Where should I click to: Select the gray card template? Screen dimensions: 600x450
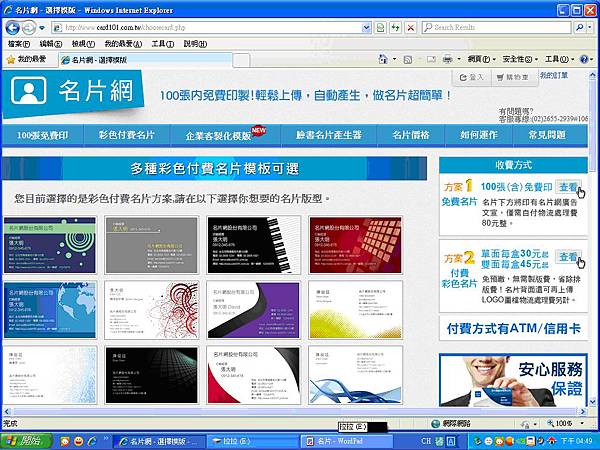pyautogui.click(x=152, y=245)
